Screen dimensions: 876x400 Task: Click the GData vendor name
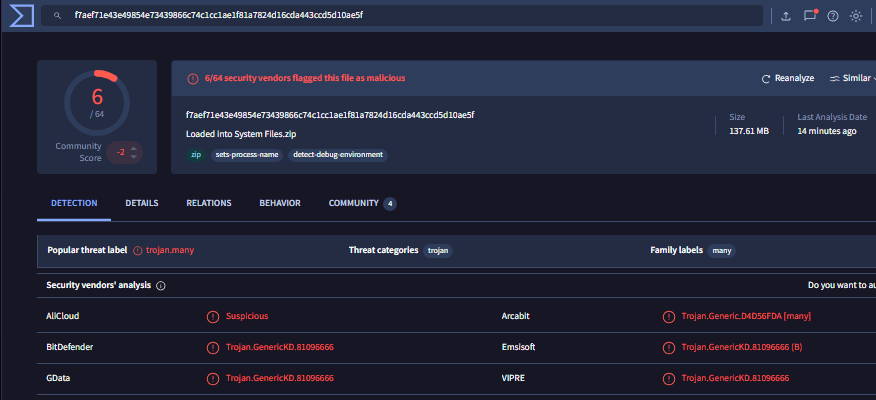coord(58,378)
